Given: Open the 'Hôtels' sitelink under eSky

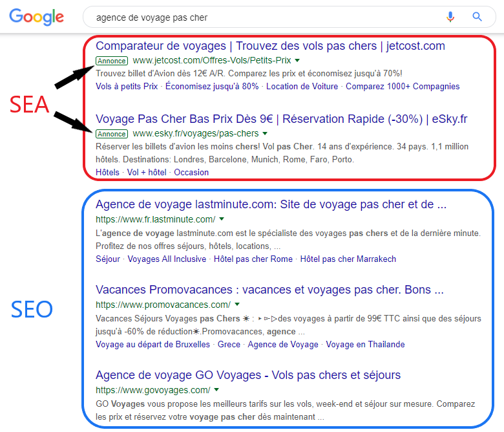Looking at the screenshot, I should click(x=107, y=173).
